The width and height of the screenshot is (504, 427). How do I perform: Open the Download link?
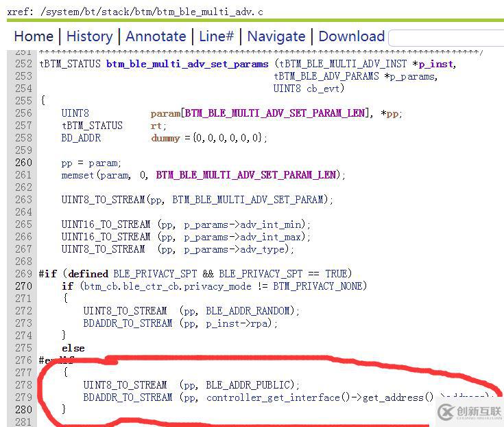coord(351,36)
